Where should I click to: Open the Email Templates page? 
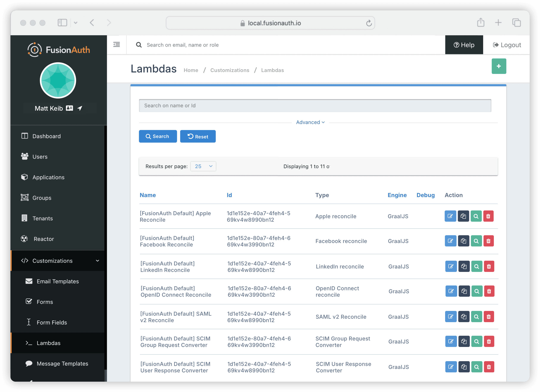[58, 281]
